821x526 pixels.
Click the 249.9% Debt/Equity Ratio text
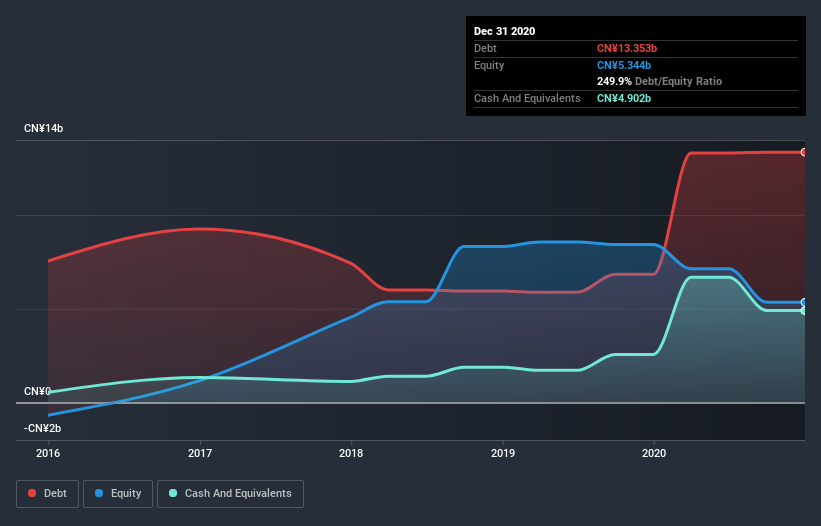pos(659,82)
